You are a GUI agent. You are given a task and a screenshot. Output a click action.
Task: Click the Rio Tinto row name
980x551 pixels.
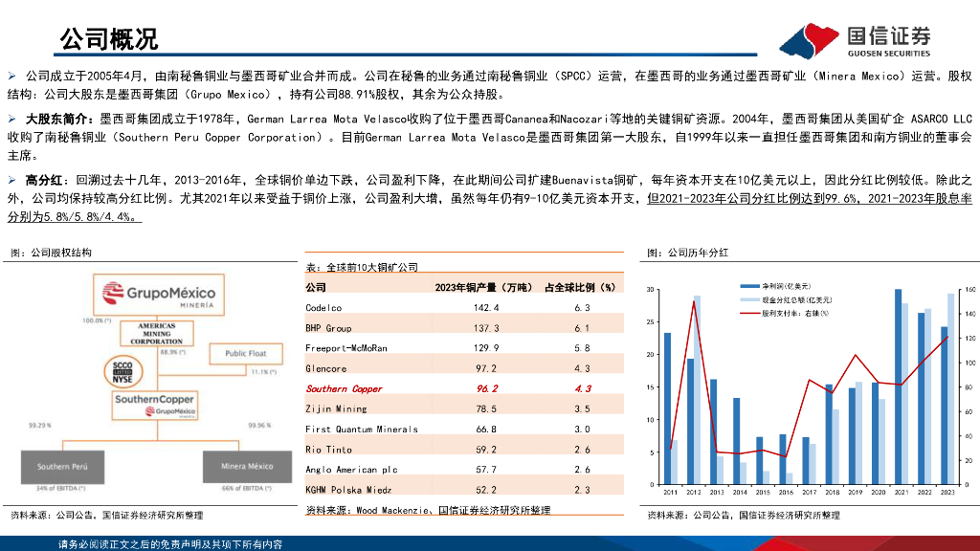click(x=329, y=450)
